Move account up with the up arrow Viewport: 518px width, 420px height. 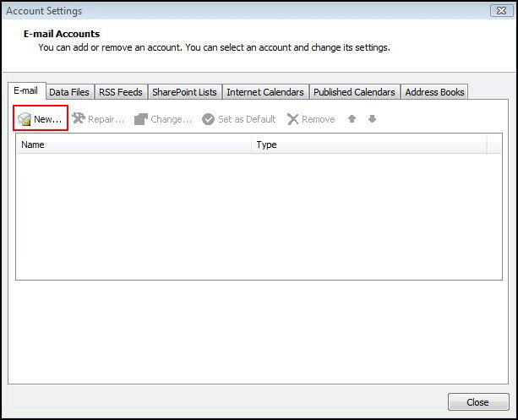(x=352, y=119)
